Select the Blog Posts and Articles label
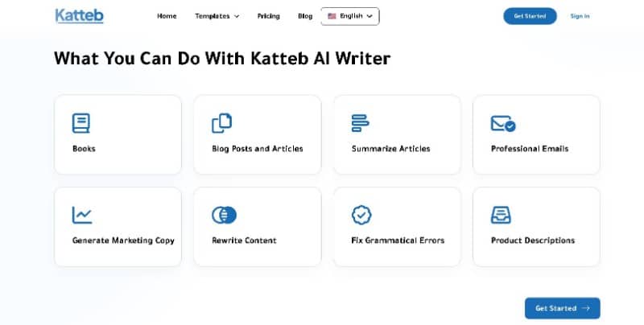Image resolution: width=644 pixels, height=325 pixels. [258, 149]
